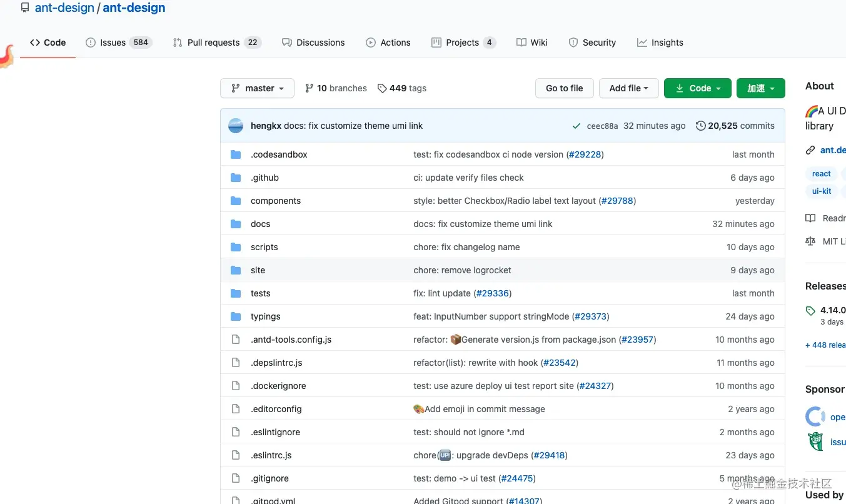Open pull request #29373 link
This screenshot has width=846, height=504.
click(590, 316)
